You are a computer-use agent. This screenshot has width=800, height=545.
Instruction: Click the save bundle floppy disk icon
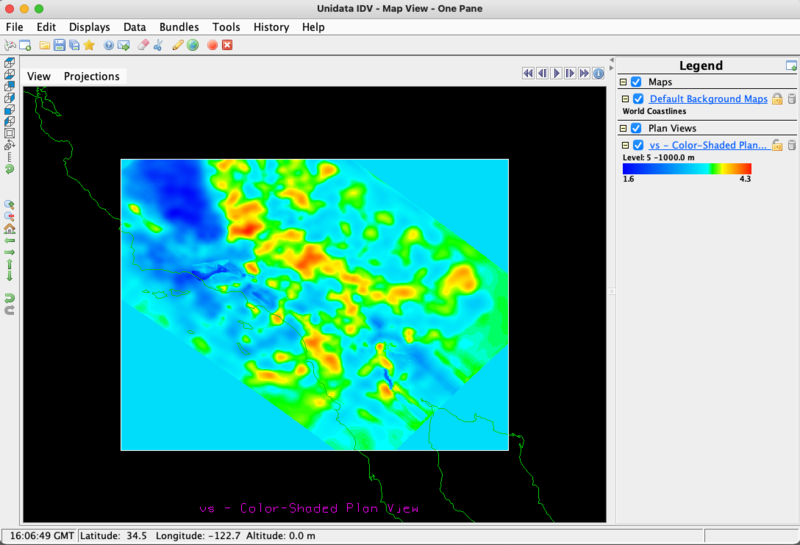pyautogui.click(x=59, y=45)
